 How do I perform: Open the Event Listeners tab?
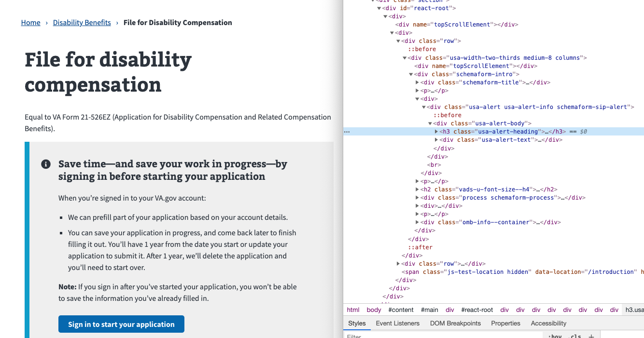coord(398,324)
